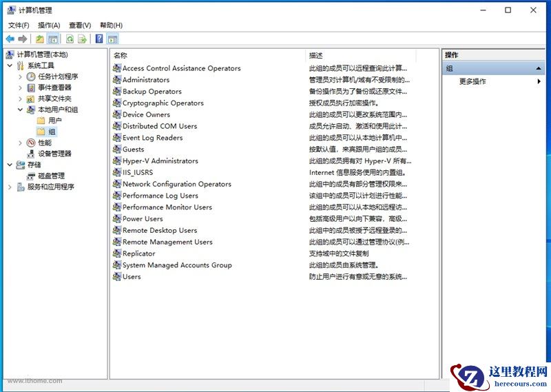This screenshot has width=551, height=392.
Task: Click the Users group icon
Action: coord(117,276)
